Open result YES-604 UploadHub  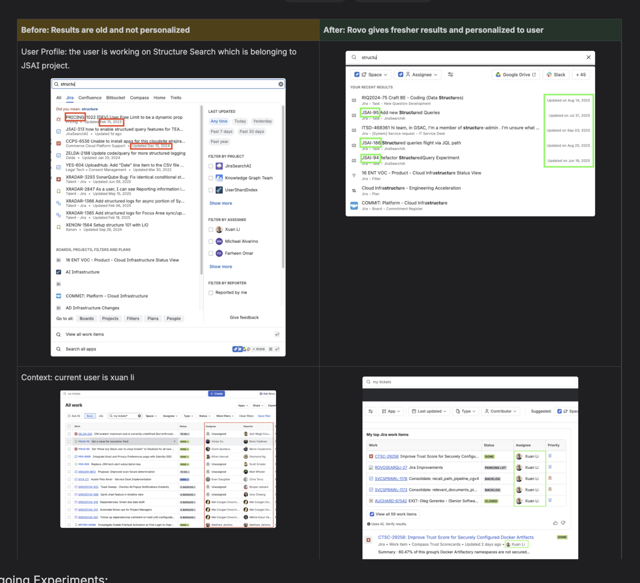click(x=124, y=165)
